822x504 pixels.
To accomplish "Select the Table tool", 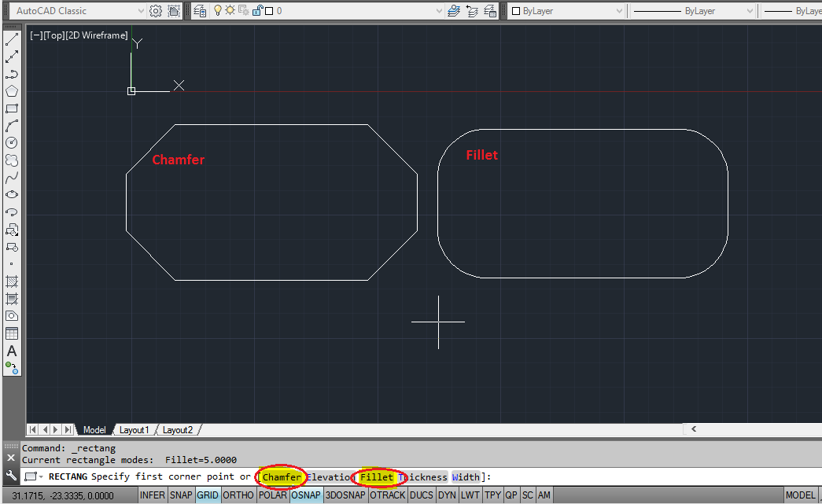I will click(x=12, y=333).
